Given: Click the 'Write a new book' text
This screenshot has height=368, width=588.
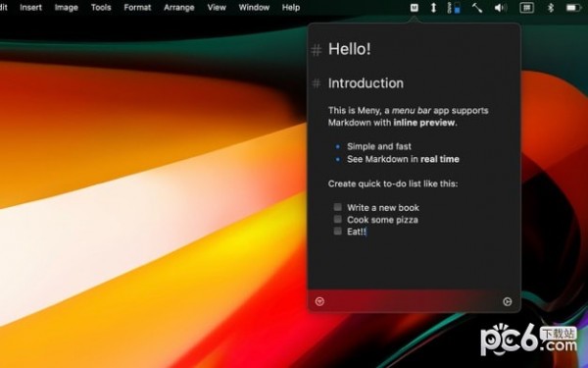Looking at the screenshot, I should click(383, 208).
